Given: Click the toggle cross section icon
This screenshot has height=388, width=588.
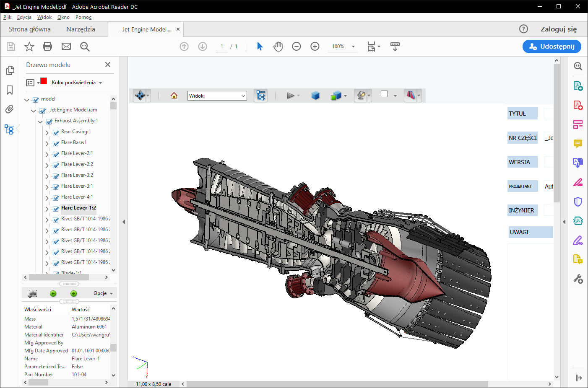Looking at the screenshot, I should pos(411,96).
